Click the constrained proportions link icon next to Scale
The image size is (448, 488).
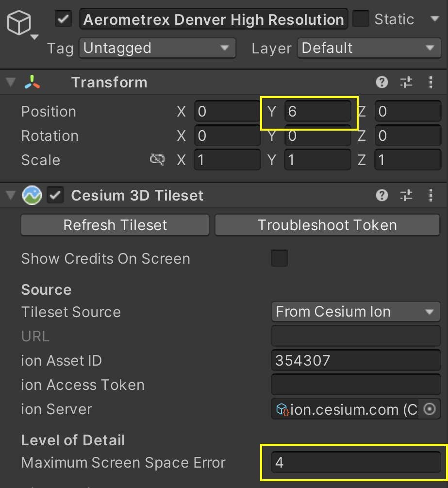(157, 160)
